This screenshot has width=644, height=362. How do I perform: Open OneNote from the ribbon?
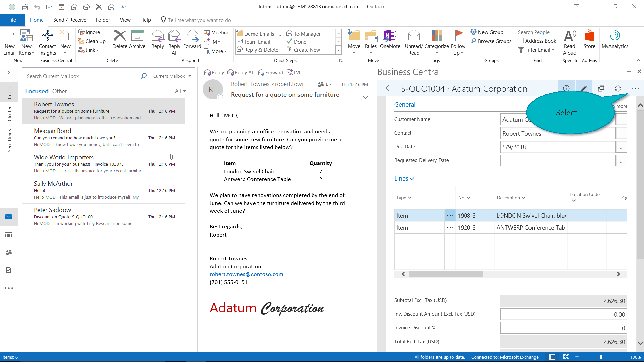pyautogui.click(x=389, y=36)
